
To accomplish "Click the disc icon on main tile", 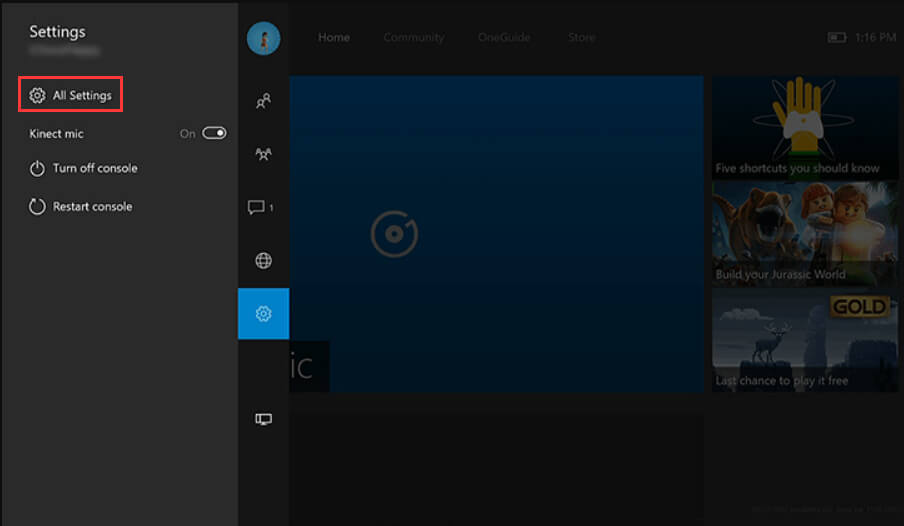I will 394,234.
